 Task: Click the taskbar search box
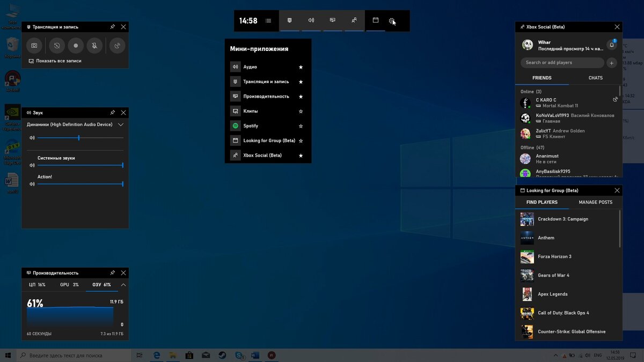tap(74, 355)
